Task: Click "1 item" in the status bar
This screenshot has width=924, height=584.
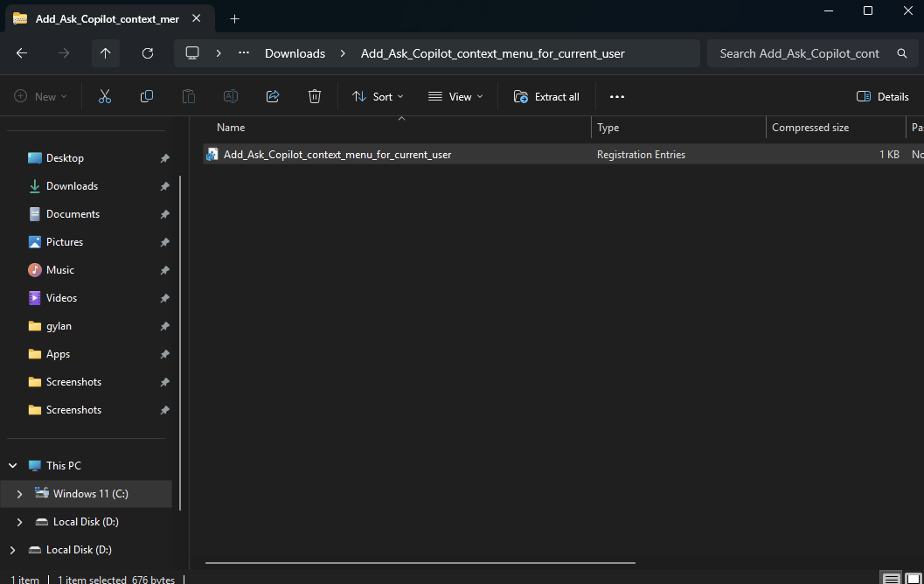Action: pyautogui.click(x=24, y=580)
